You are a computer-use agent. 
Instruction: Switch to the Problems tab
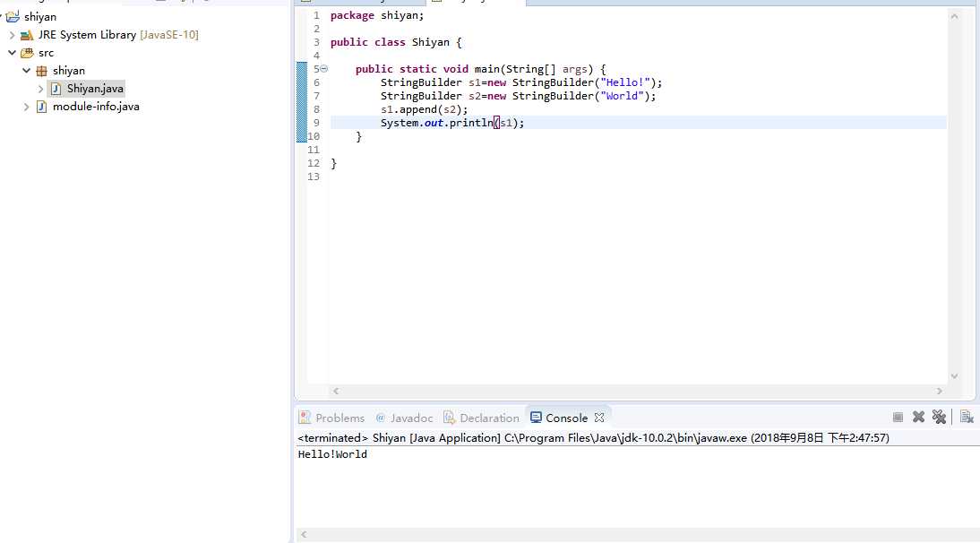[331, 418]
